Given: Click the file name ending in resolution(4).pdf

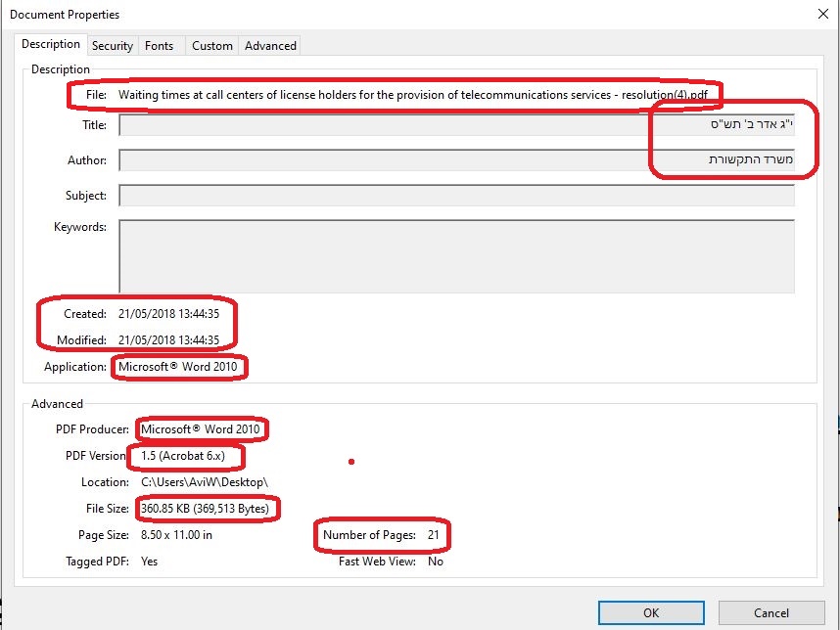Looking at the screenshot, I should click(x=413, y=95).
